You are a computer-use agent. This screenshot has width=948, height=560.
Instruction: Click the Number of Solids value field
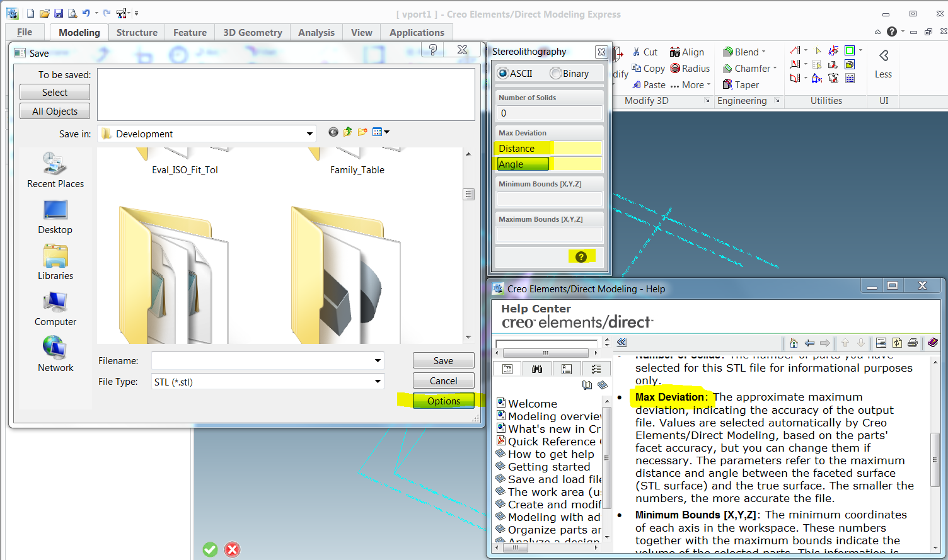(549, 113)
